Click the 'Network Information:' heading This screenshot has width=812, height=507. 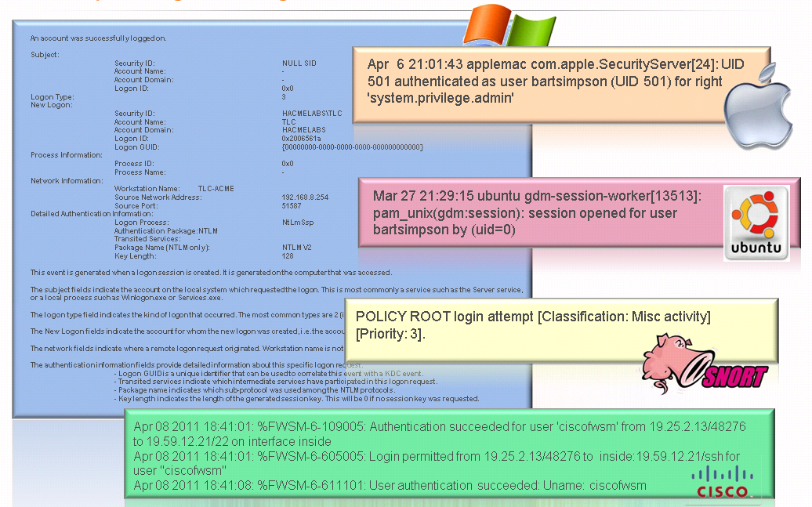(x=67, y=181)
